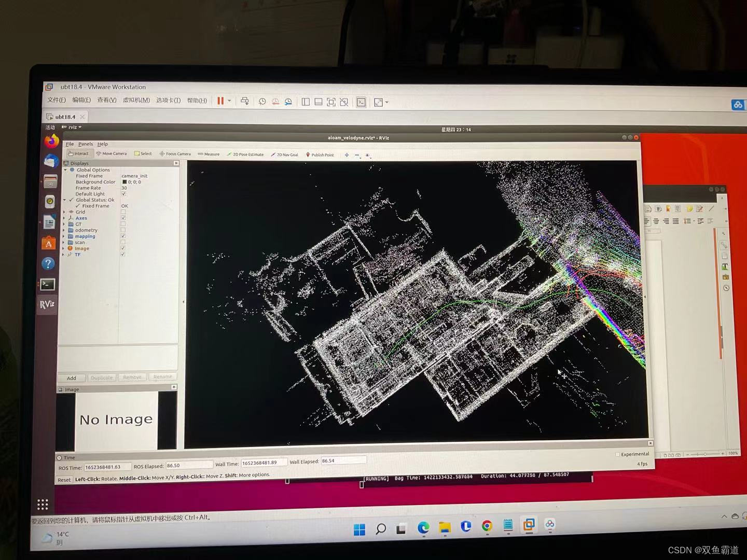Click the RViz icon in Ubuntu dock
Viewport: 747px width, 560px height.
(x=47, y=304)
